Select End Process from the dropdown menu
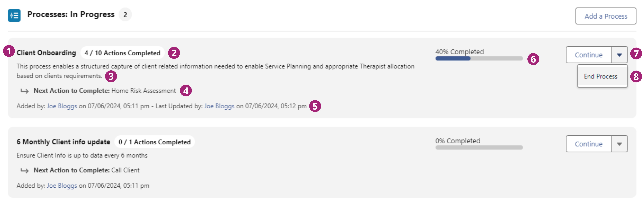Viewport: 644px width, 205px height. point(601,76)
